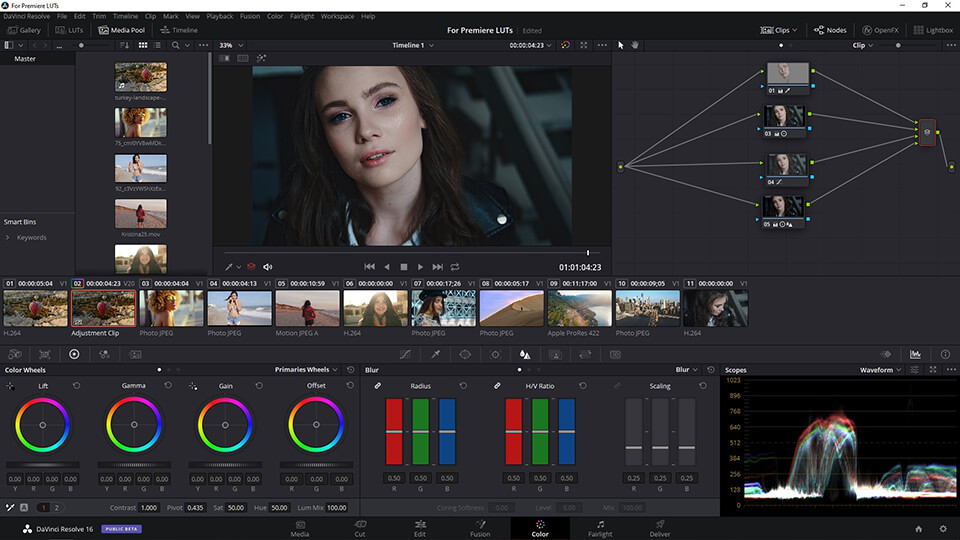The height and width of the screenshot is (540, 960).
Task: Open the Blur palette icon
Action: pos(525,354)
